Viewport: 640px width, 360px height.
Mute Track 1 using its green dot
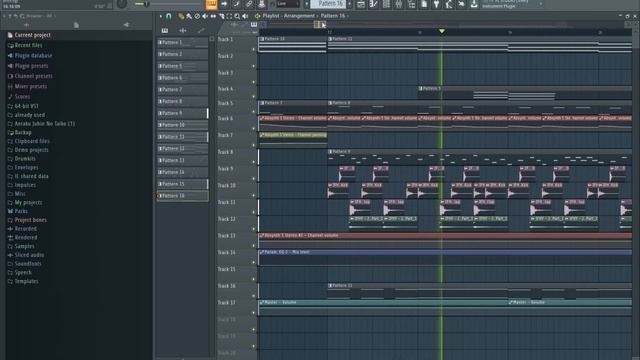click(x=253, y=49)
